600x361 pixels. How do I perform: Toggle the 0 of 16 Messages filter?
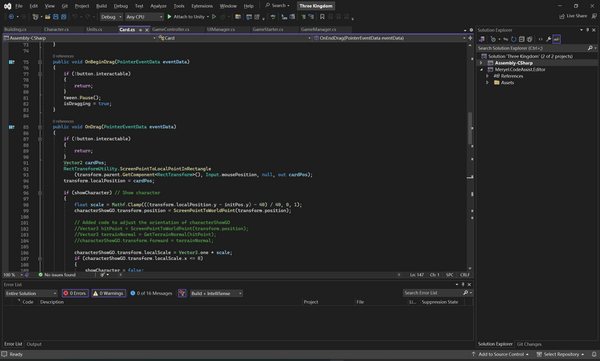pos(151,293)
